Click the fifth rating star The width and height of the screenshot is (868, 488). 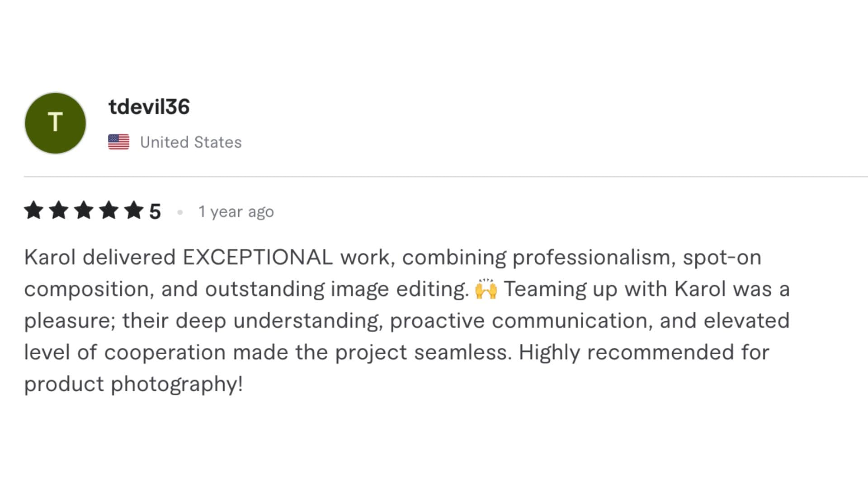pos(134,211)
